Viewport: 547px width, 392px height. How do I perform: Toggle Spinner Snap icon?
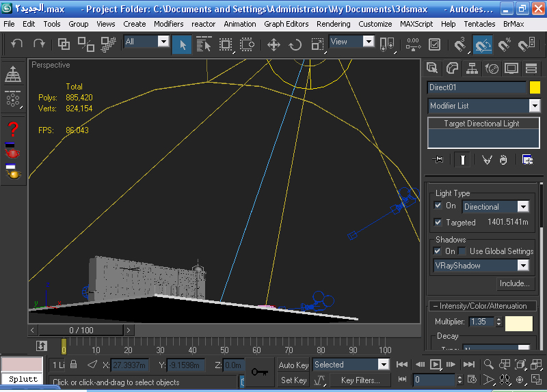[x=526, y=44]
